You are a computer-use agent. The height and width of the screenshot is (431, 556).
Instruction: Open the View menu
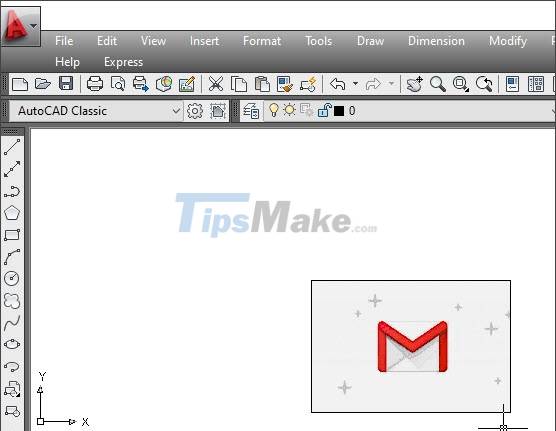pos(153,41)
